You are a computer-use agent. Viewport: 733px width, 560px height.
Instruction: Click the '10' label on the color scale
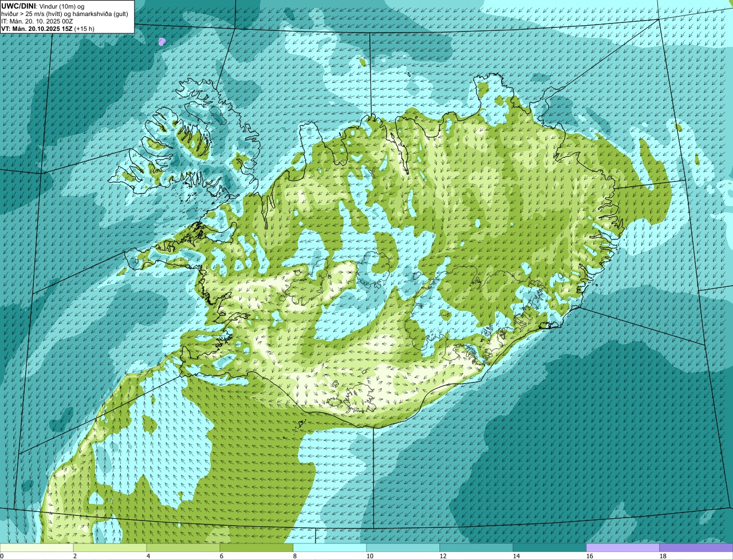(x=370, y=556)
